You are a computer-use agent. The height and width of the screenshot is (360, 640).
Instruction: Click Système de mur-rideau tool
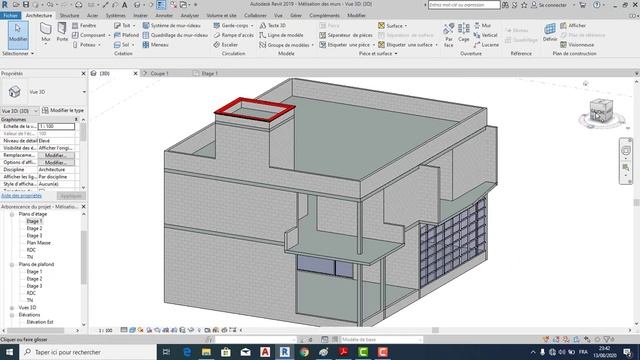pos(172,25)
